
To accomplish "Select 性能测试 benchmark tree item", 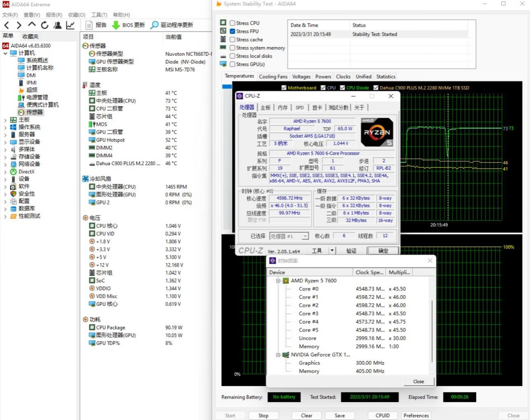I will (25, 216).
